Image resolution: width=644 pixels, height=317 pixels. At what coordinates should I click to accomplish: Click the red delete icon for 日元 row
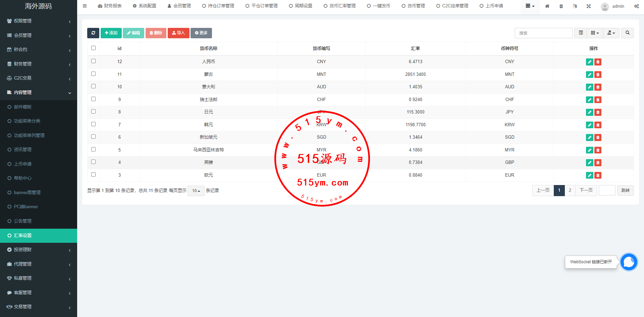pyautogui.click(x=598, y=112)
